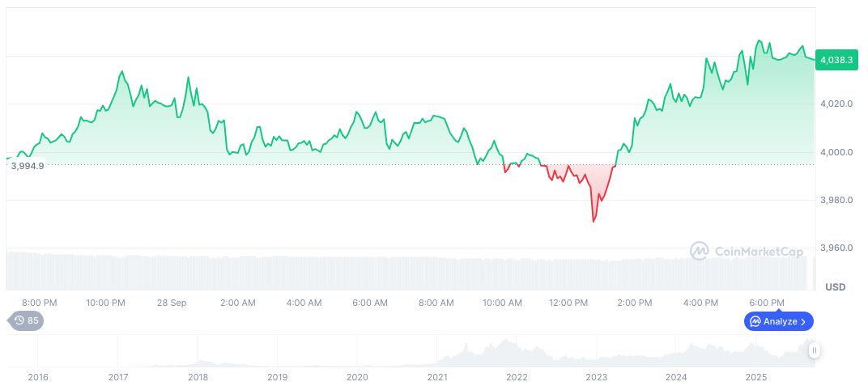Click the 12:00 PM time axis label
Image resolution: width=868 pixels, height=386 pixels.
coord(568,303)
